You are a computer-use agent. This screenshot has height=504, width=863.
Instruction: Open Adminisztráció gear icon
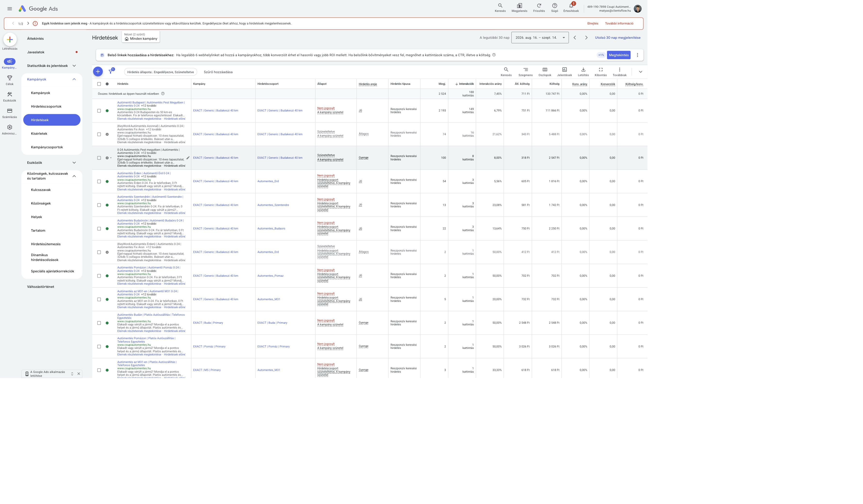point(10,127)
